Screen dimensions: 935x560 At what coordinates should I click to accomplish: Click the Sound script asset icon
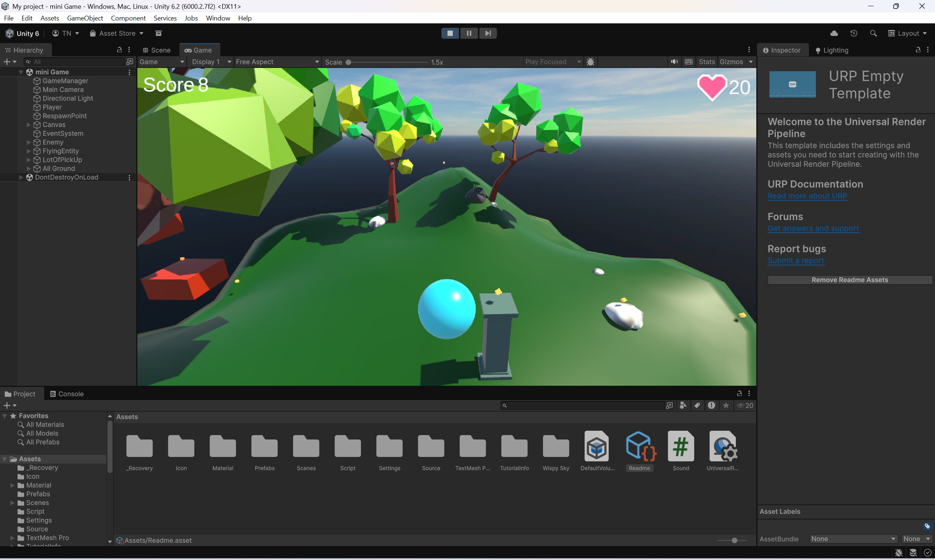[680, 446]
